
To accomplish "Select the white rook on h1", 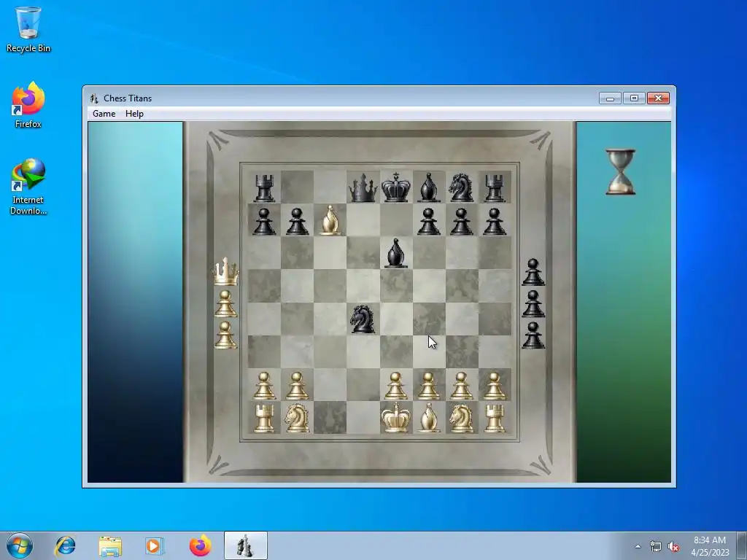I will (x=495, y=418).
